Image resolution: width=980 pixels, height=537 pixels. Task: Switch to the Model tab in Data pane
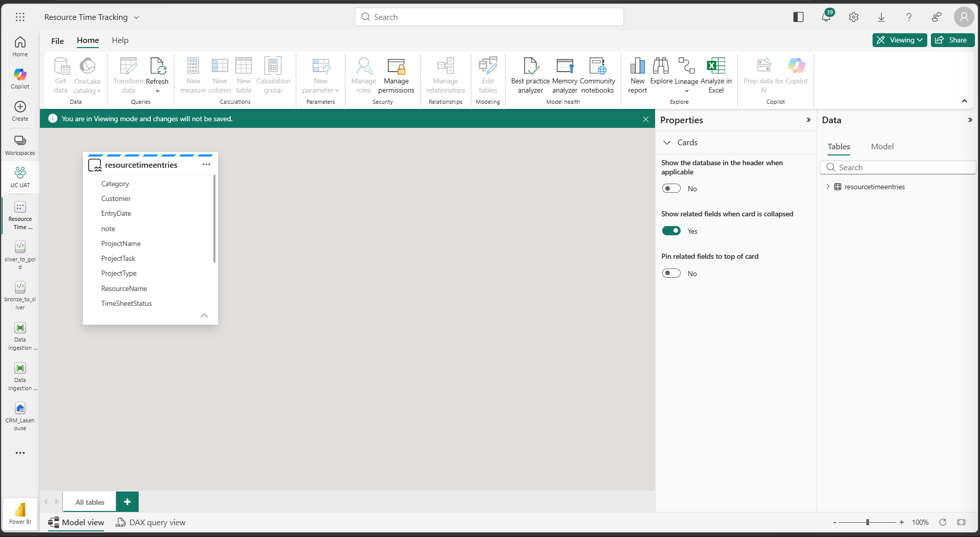click(882, 147)
